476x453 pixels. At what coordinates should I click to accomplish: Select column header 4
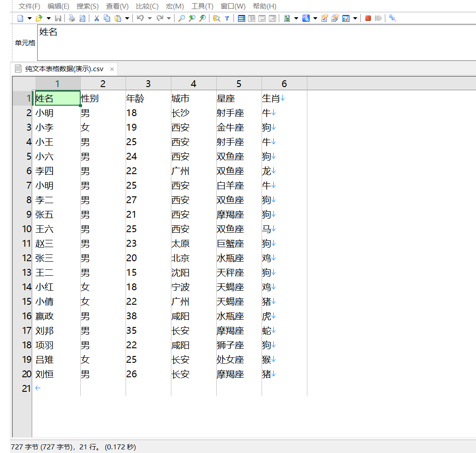click(x=194, y=83)
